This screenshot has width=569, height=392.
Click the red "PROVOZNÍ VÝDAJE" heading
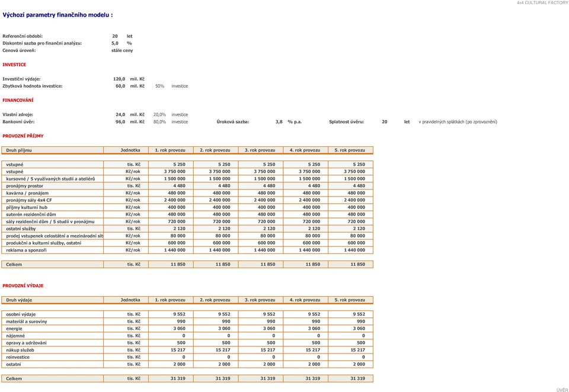pyautogui.click(x=23, y=286)
